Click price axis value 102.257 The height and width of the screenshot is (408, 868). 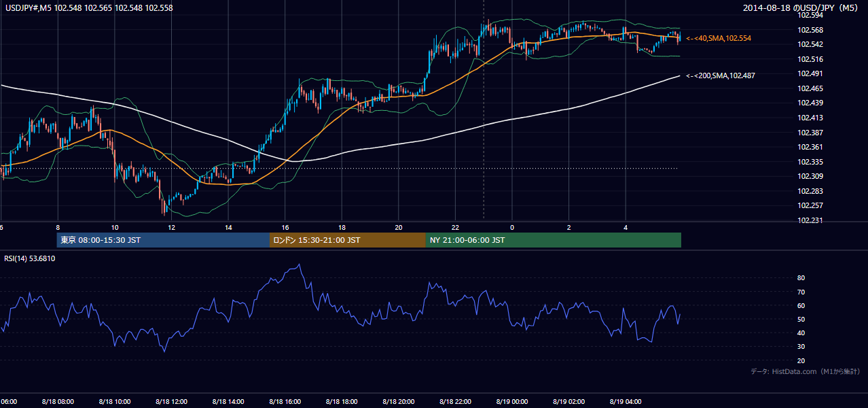coord(810,205)
